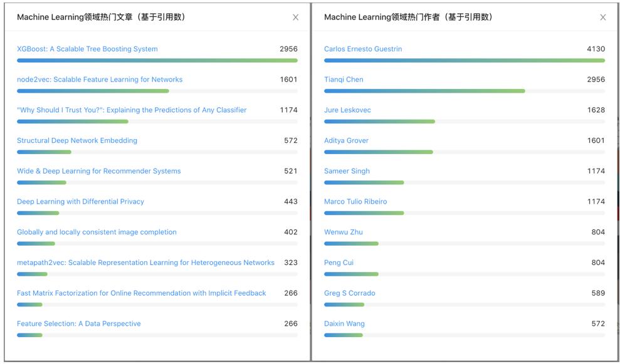Open XGBoost: A Scalable Tree Boosting System
Viewport: 620px width, 364px height.
coord(87,49)
